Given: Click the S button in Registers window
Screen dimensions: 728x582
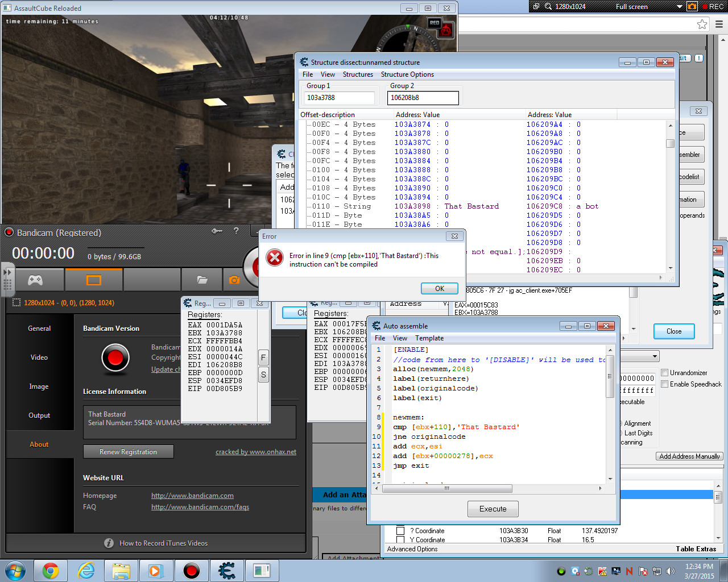Looking at the screenshot, I should click(263, 375).
